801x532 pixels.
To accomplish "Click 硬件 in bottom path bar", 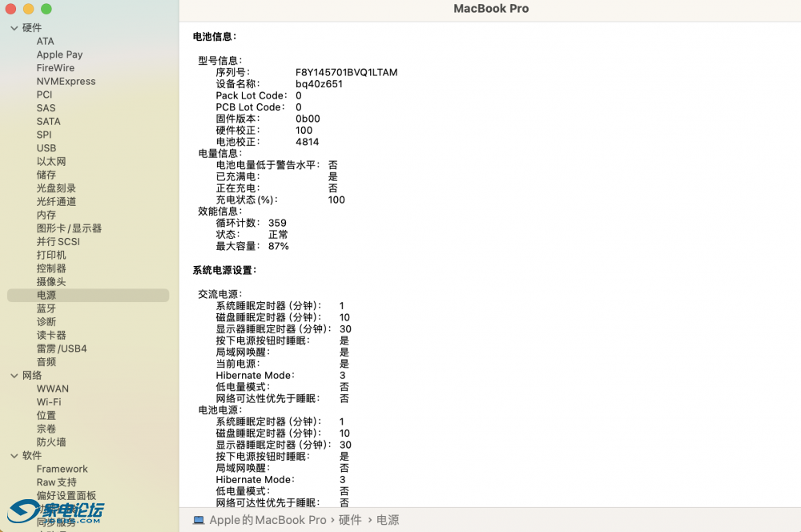I will 350,520.
